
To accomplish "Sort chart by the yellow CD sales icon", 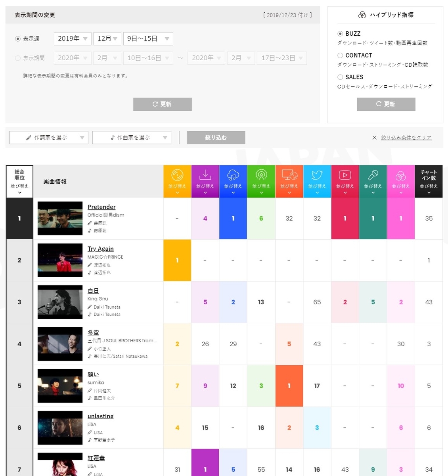I will coord(177,181).
